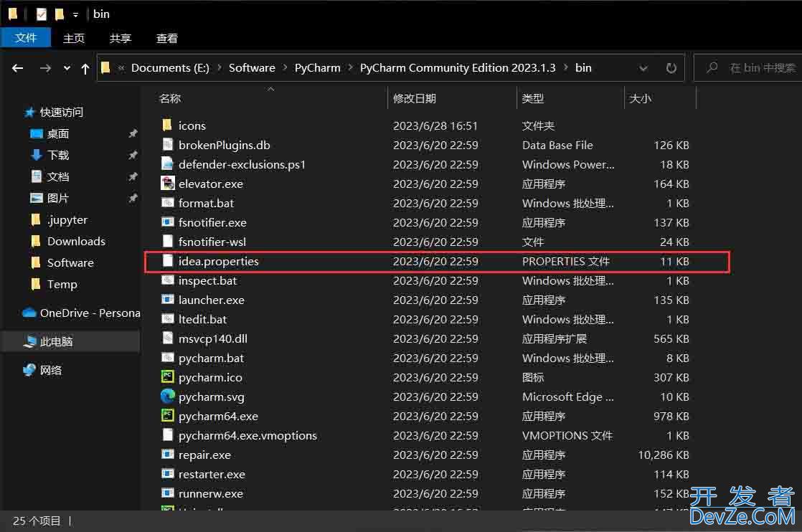The height and width of the screenshot is (532, 802).
Task: Click PyCharm Community Edition 2023.1.3 breadcrumb
Action: coord(457,68)
